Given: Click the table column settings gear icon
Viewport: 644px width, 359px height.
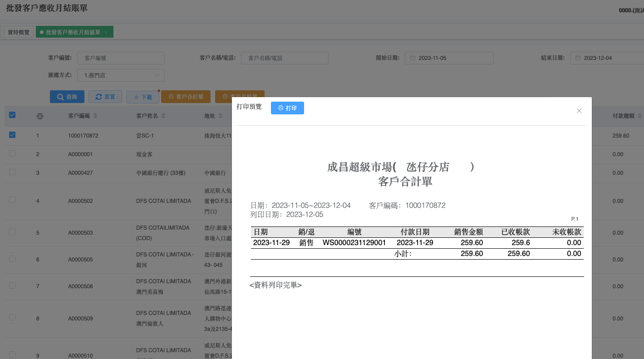Looking at the screenshot, I should pyautogui.click(x=40, y=116).
